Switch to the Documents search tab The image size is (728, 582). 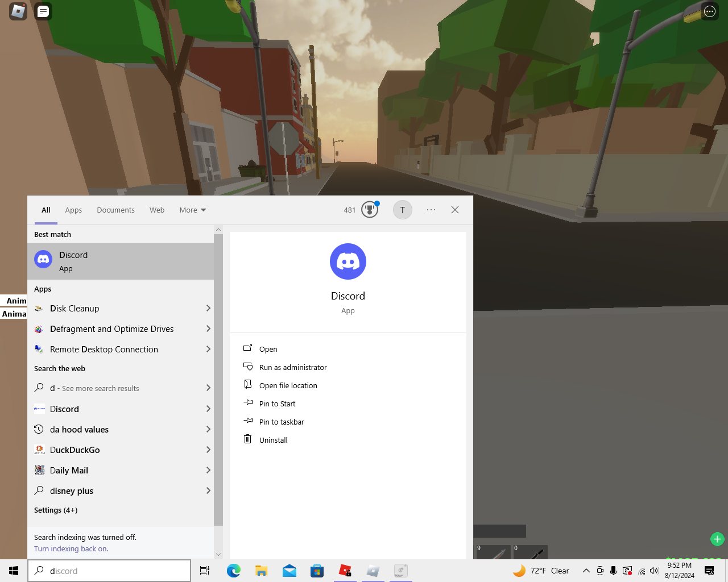coord(115,210)
